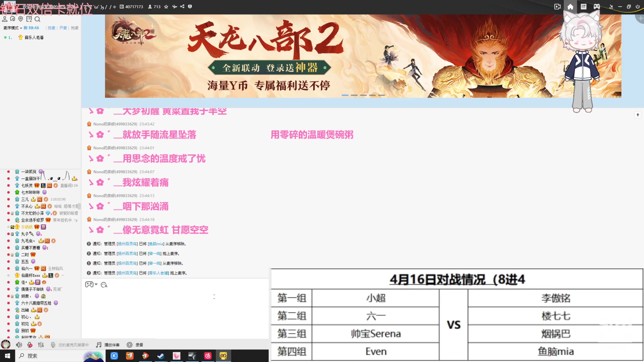Search users with the magnifier icon
This screenshot has height=362, width=644.
point(37,19)
